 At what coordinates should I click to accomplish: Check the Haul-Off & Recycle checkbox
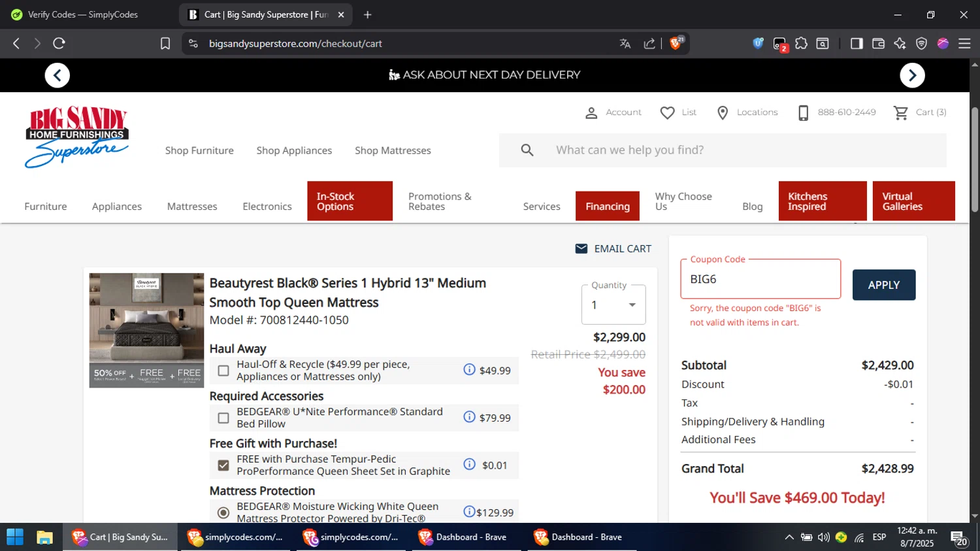(223, 371)
